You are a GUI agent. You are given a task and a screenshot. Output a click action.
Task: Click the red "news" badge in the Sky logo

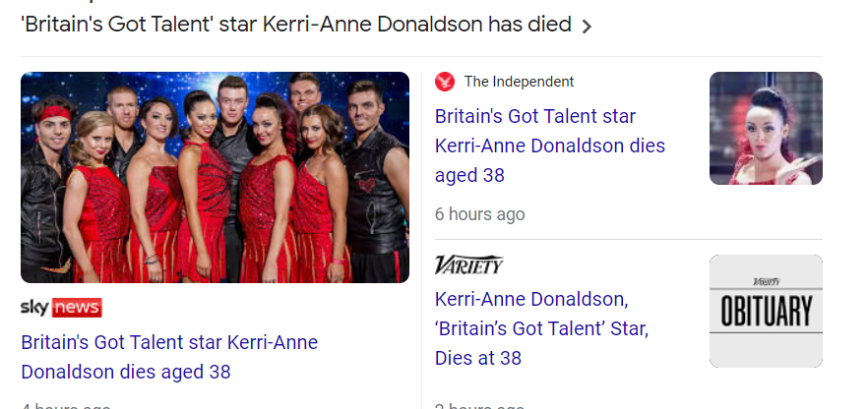pos(77,308)
